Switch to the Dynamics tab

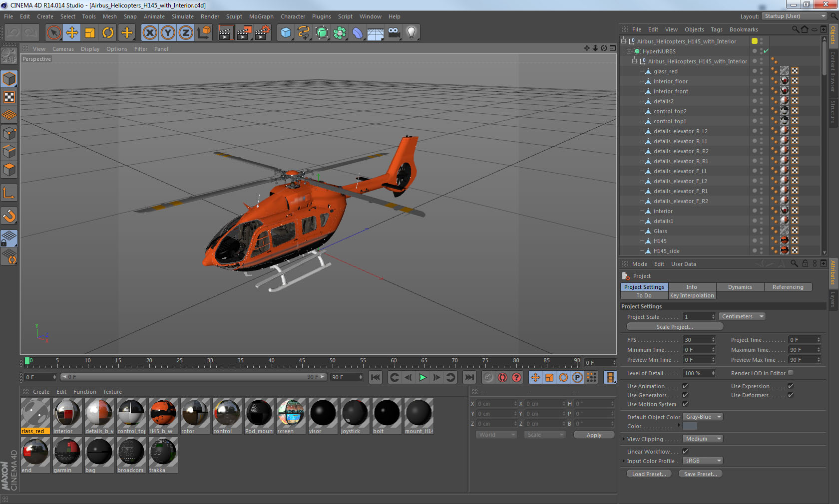pyautogui.click(x=740, y=287)
